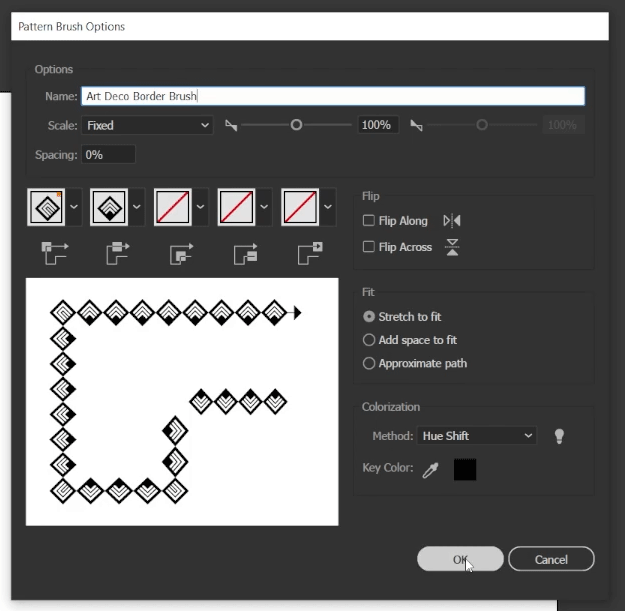This screenshot has height=611, width=625.
Task: Click the Flip Across mirror icon
Action: [x=452, y=247]
